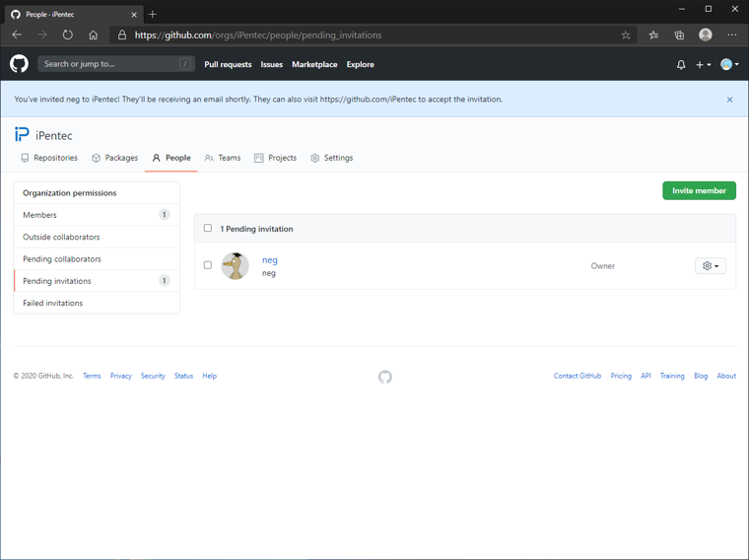Go back with the browser back arrow
Viewport: 749px width, 560px height.
[17, 35]
